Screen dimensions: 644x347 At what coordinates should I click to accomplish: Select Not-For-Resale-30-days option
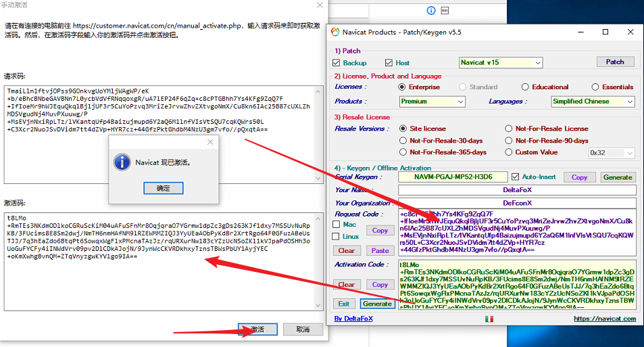click(403, 140)
